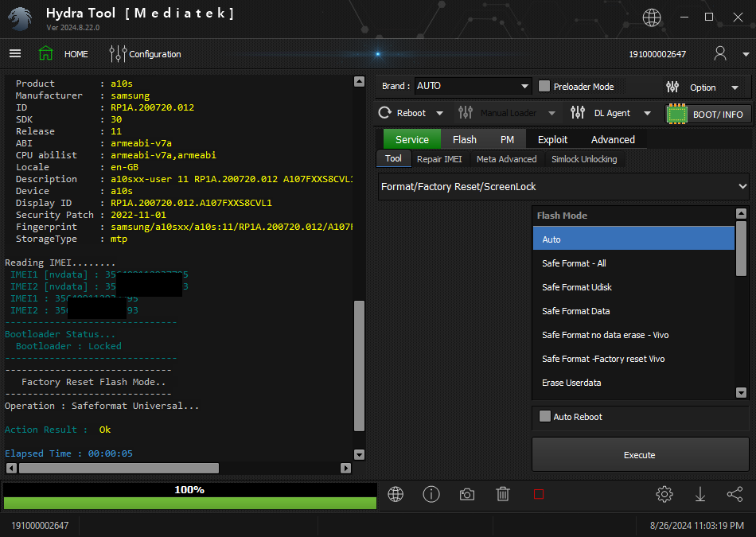Click the DL Agent sliders icon
This screenshot has width=756, height=537.
point(577,113)
